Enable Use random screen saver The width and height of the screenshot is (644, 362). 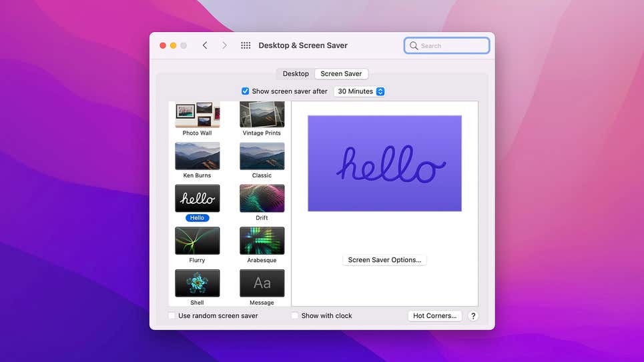click(x=172, y=315)
